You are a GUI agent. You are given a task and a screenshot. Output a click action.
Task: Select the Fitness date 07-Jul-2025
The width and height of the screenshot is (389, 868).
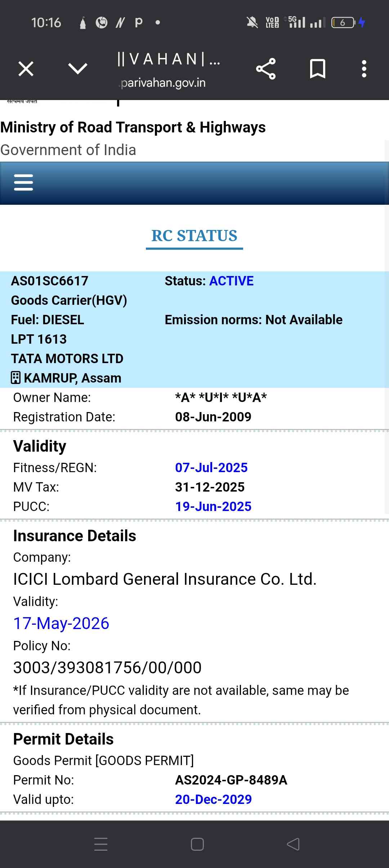(211, 467)
